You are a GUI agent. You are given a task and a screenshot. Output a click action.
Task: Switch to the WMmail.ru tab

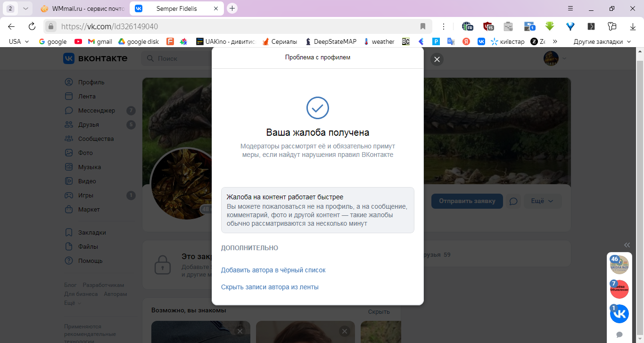(82, 8)
